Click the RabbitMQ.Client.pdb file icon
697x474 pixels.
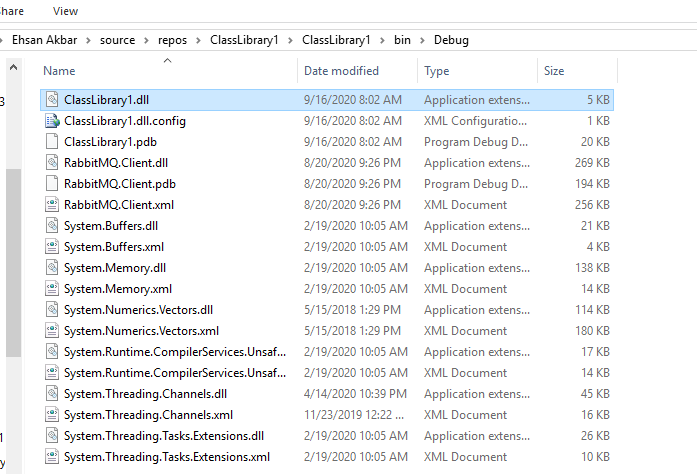click(x=52, y=183)
